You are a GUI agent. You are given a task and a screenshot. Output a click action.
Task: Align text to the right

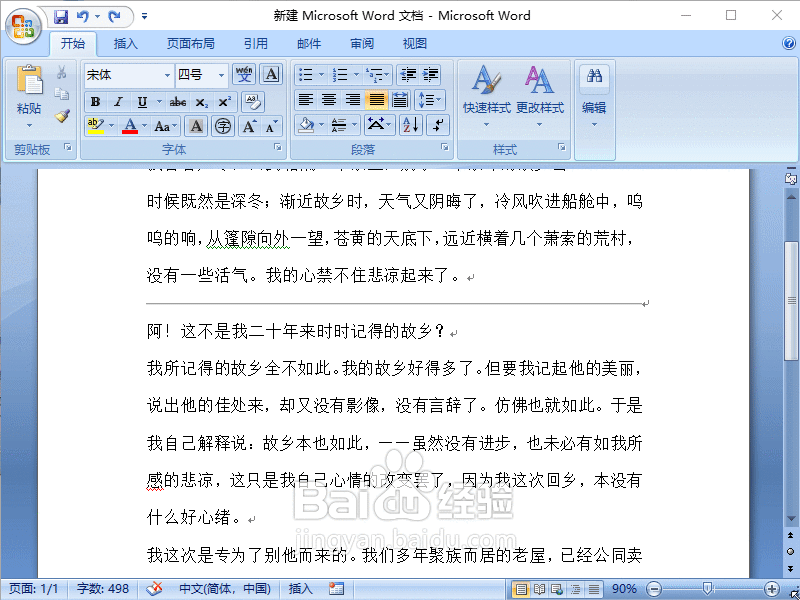coord(353,99)
